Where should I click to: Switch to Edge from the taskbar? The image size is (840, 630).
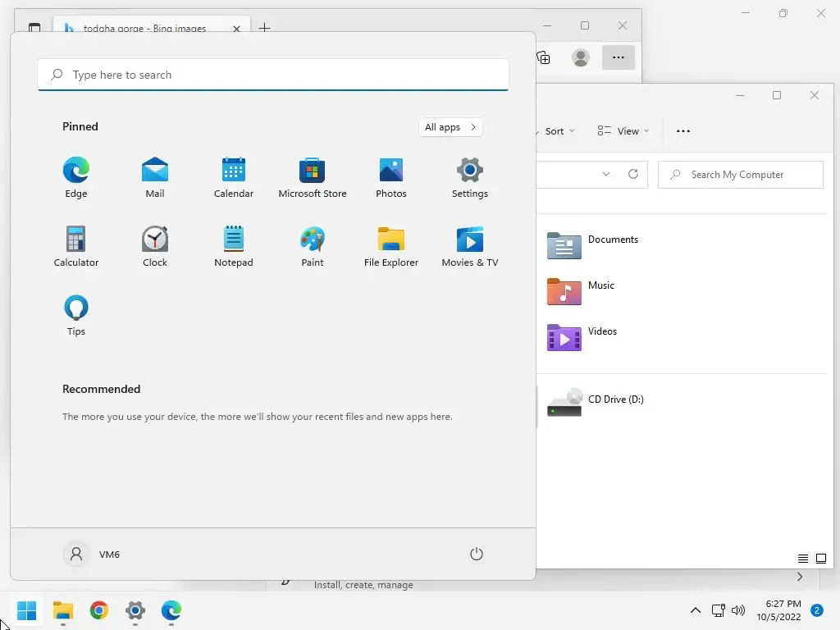pyautogui.click(x=171, y=610)
